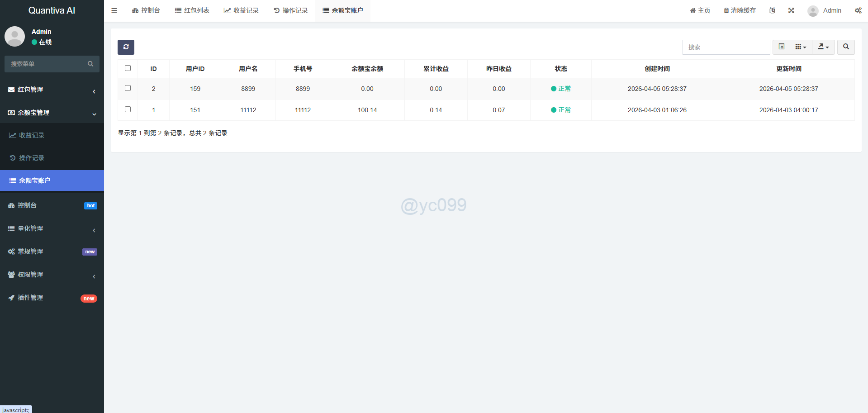Open the language translation icon
868x413 pixels.
point(772,10)
